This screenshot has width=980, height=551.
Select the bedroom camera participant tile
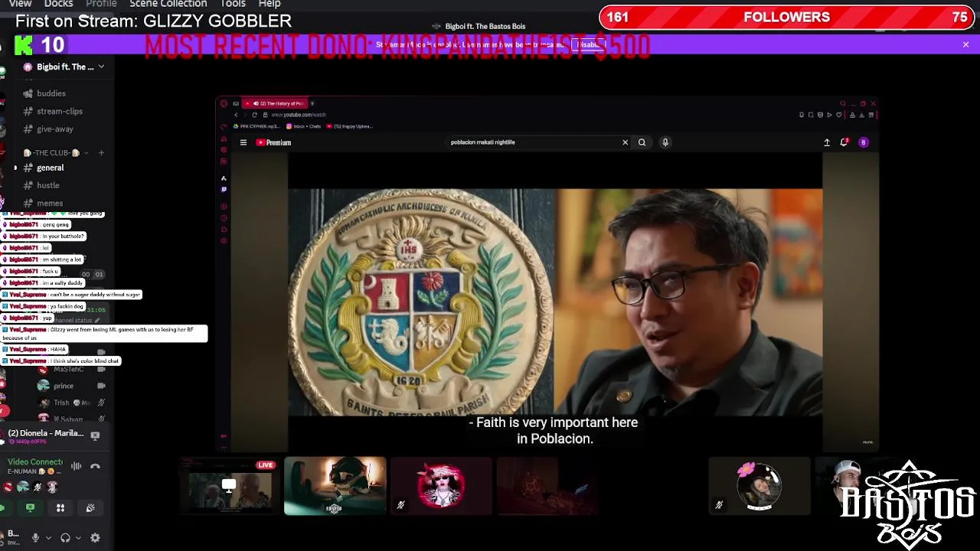335,486
